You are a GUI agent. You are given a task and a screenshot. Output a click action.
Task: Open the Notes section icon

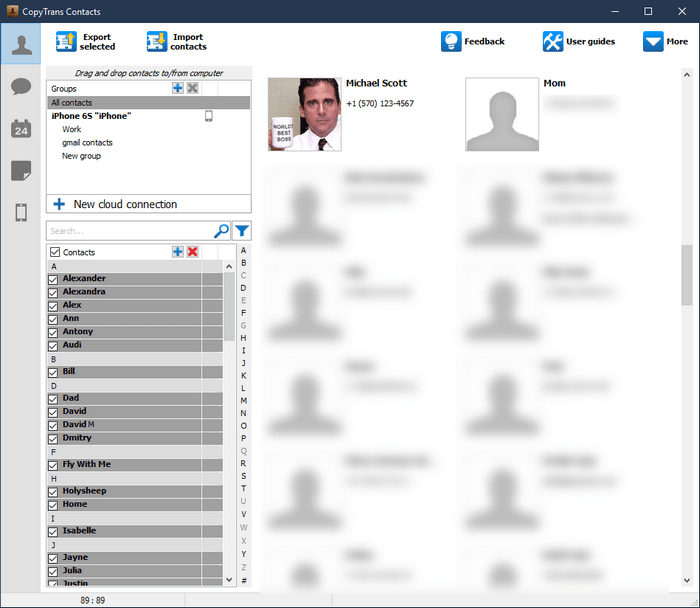[x=21, y=171]
